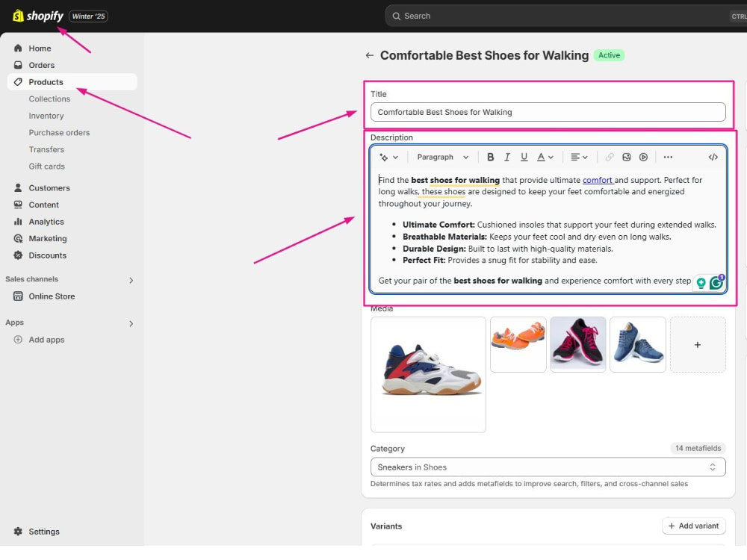Click the Orders inbox icon
The image size is (747, 560).
[18, 65]
